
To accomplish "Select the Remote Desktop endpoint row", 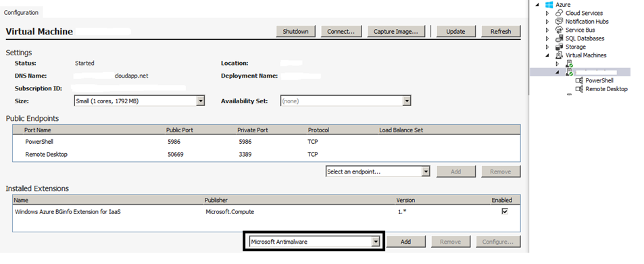I will pos(266,155).
